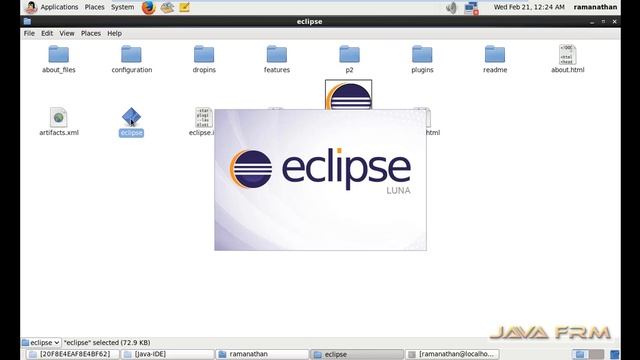Open the mail launcher in top panel
Viewport: 640px width, 360px height.
point(167,7)
